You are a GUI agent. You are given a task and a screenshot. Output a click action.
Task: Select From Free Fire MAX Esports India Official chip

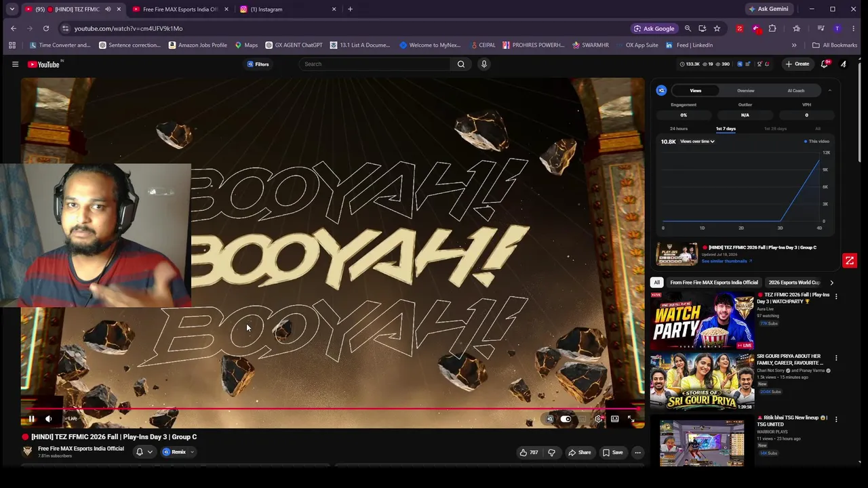(714, 283)
